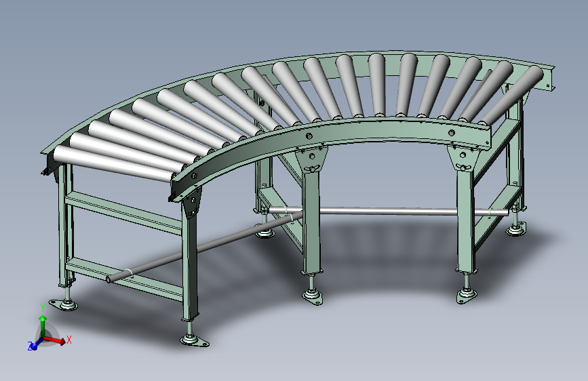Viewport: 588px width, 381px height.
Task: Select the horizontal silver tie rod between right legs
Action: pos(388,212)
